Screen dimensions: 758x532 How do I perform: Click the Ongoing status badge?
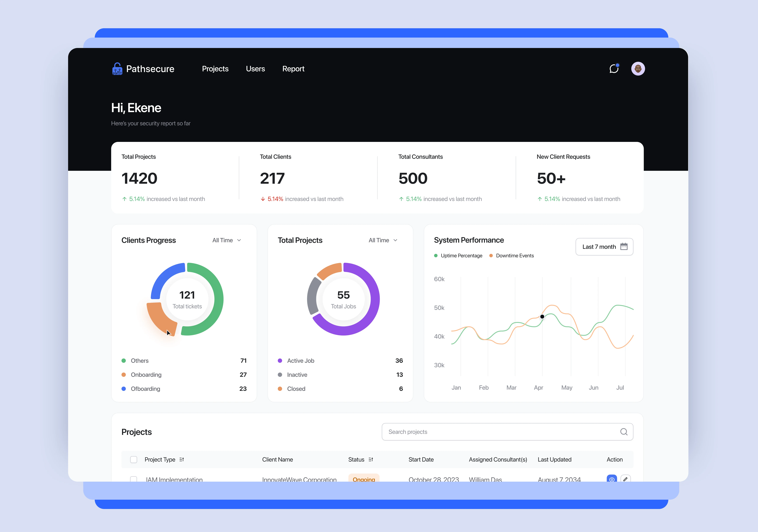click(363, 479)
